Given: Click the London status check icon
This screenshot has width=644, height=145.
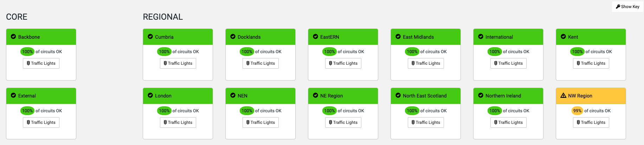Looking at the screenshot, I should point(150,95).
